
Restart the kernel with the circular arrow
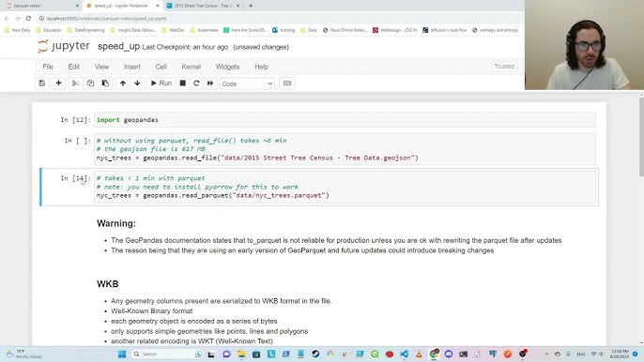click(196, 83)
